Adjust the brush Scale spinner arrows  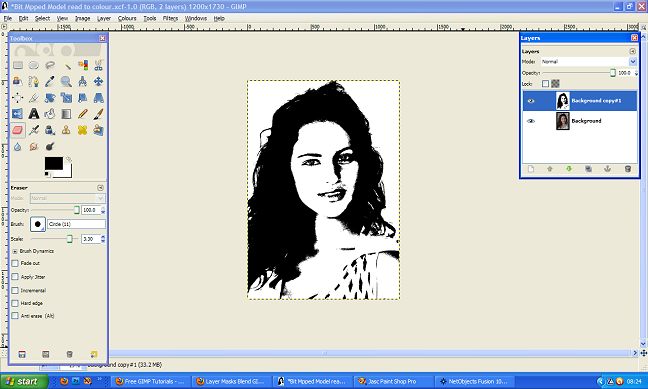[103, 239]
